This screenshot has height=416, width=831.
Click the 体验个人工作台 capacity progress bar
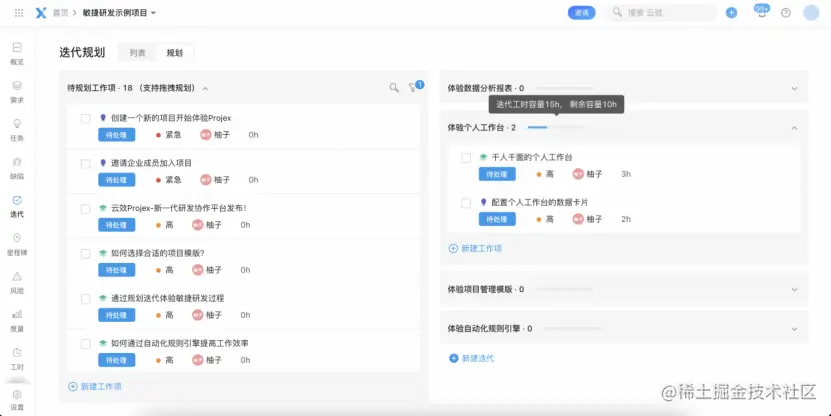556,127
